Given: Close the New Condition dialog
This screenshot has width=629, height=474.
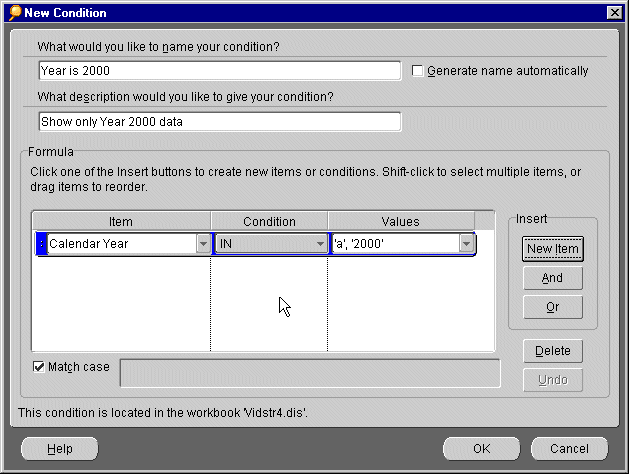Looking at the screenshot, I should click(614, 12).
